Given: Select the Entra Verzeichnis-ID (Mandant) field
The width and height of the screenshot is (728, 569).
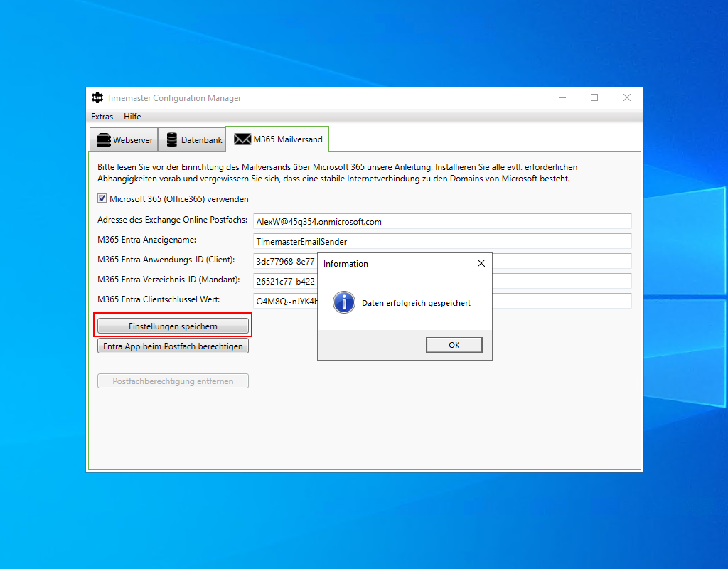Looking at the screenshot, I should [x=284, y=281].
